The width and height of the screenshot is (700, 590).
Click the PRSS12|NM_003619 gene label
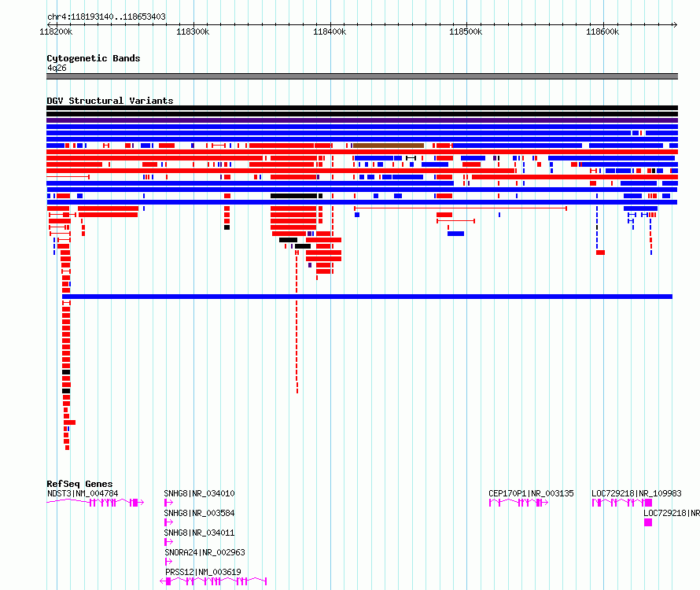(x=203, y=572)
